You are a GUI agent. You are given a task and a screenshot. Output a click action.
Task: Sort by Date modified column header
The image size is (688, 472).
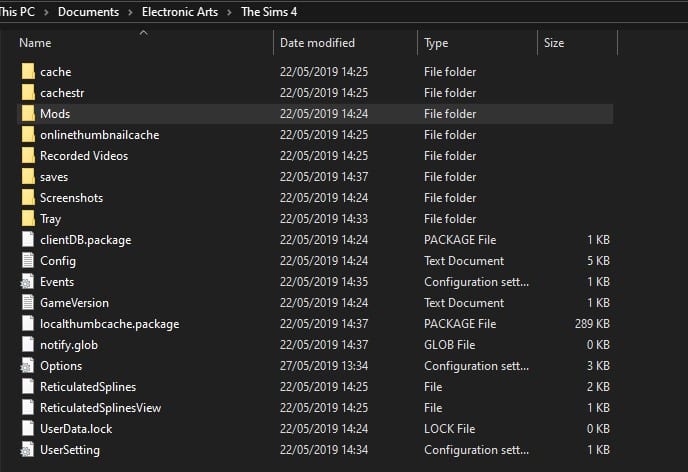pyautogui.click(x=317, y=43)
